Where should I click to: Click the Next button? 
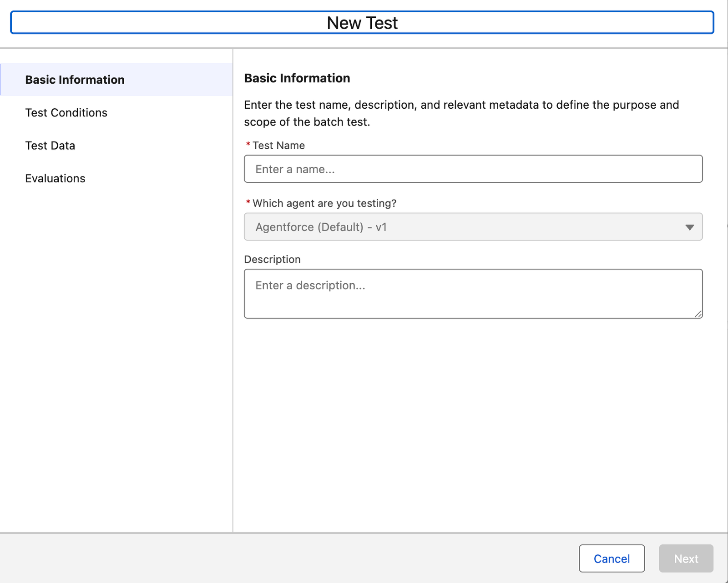tap(686, 558)
